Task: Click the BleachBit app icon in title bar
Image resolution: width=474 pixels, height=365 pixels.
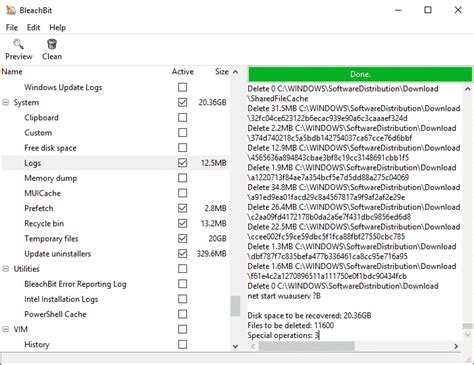Action: pyautogui.click(x=11, y=10)
